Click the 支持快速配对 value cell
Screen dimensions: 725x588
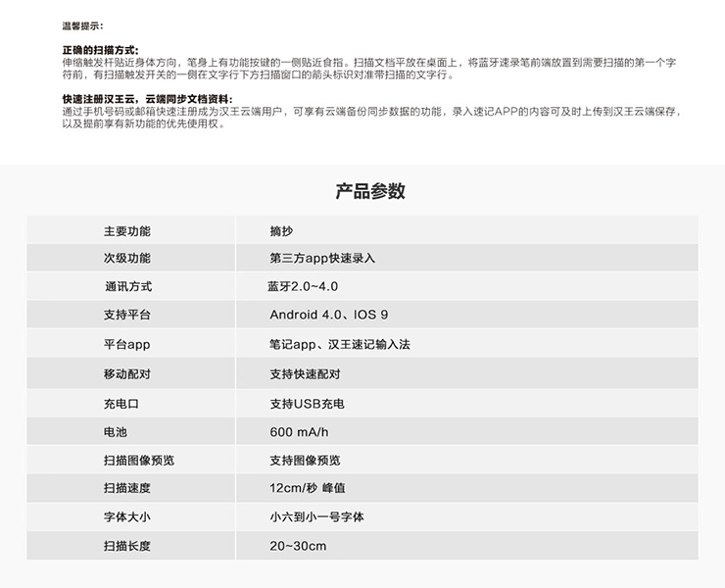[305, 374]
